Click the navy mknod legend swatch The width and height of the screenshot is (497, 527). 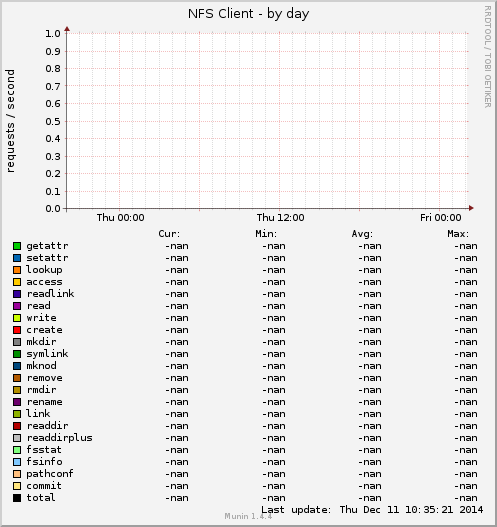[17, 366]
